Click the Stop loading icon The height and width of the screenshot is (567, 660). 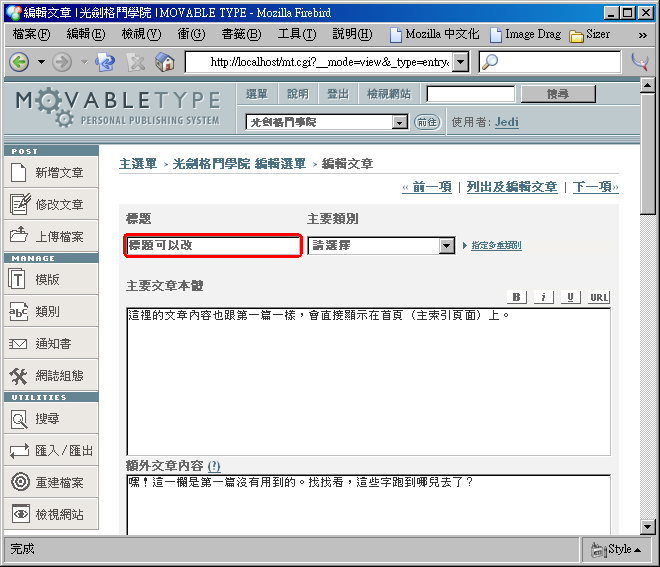pos(136,63)
